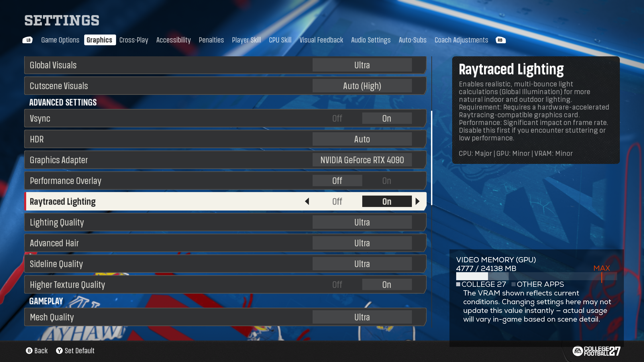Image resolution: width=644 pixels, height=362 pixels.
Task: Go to the Auto-Subs tab
Action: pos(413,40)
